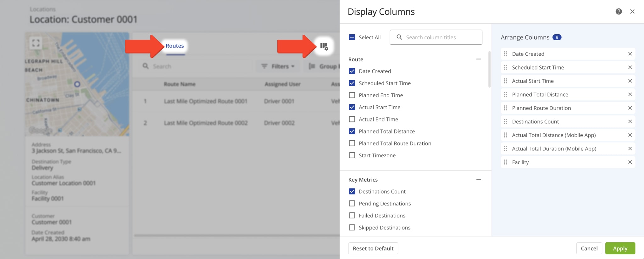644x259 pixels.
Task: Click the Driver 0001 cell
Action: pyautogui.click(x=279, y=101)
